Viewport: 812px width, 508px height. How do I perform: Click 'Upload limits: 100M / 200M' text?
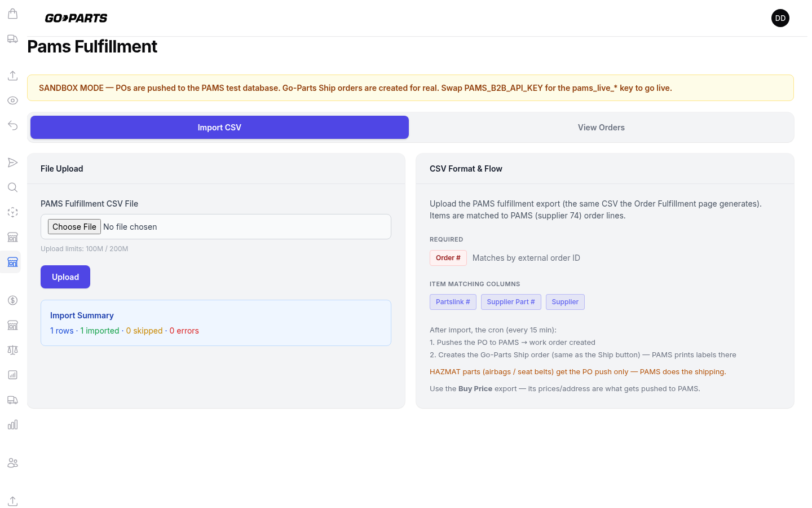[85, 249]
